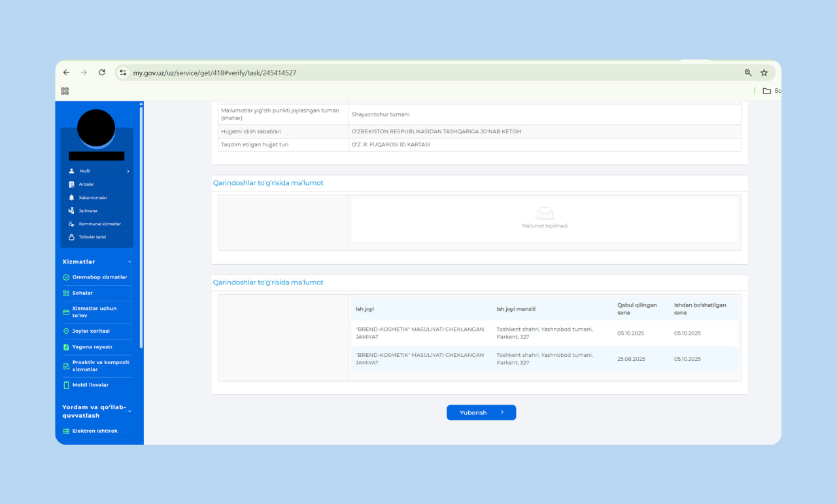
Task: Expand Yordam va qo'llab-quvvatlash chevron
Action: (129, 411)
